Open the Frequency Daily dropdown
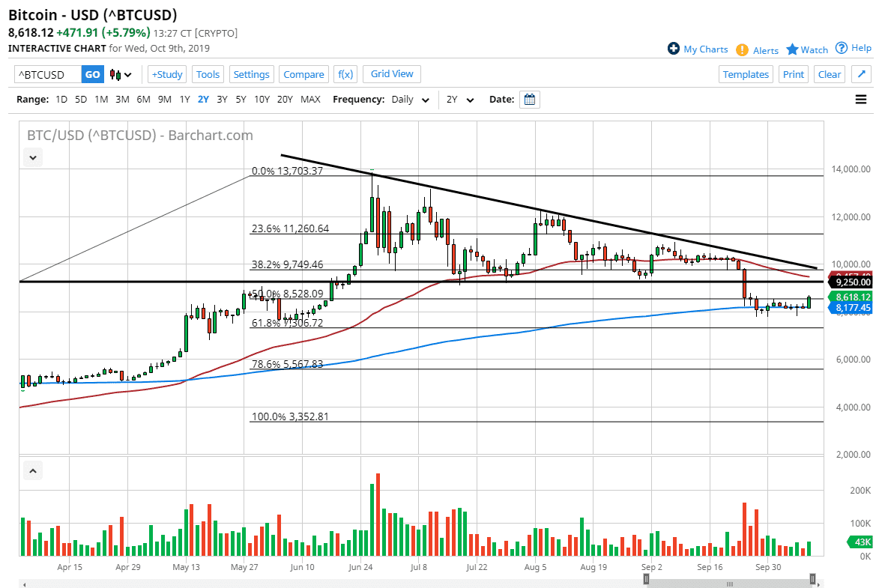The height and width of the screenshot is (588, 888). [410, 99]
